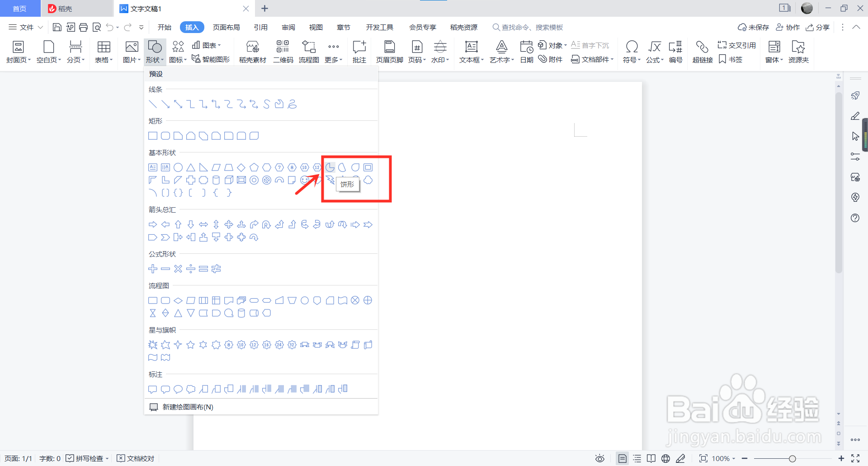Click the 未保存 unsaved status button

tap(754, 27)
